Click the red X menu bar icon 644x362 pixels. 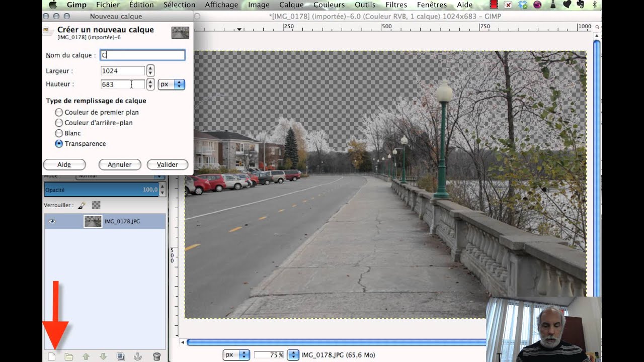[508, 5]
